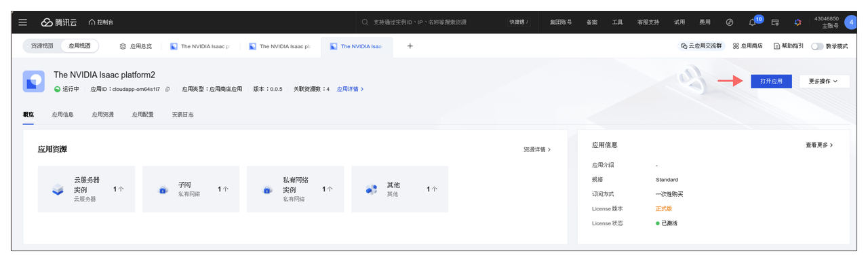Open the 备案 menu
This screenshot has width=868, height=262.
[592, 22]
